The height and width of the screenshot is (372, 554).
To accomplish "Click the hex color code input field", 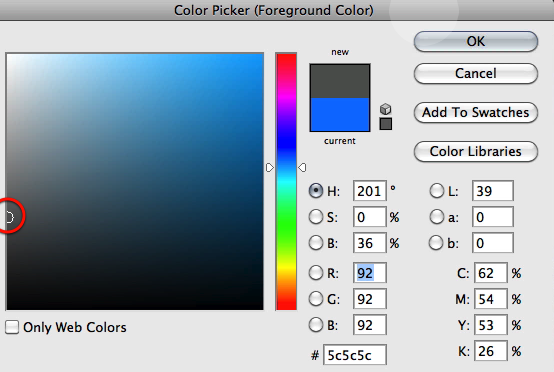I will pyautogui.click(x=355, y=355).
